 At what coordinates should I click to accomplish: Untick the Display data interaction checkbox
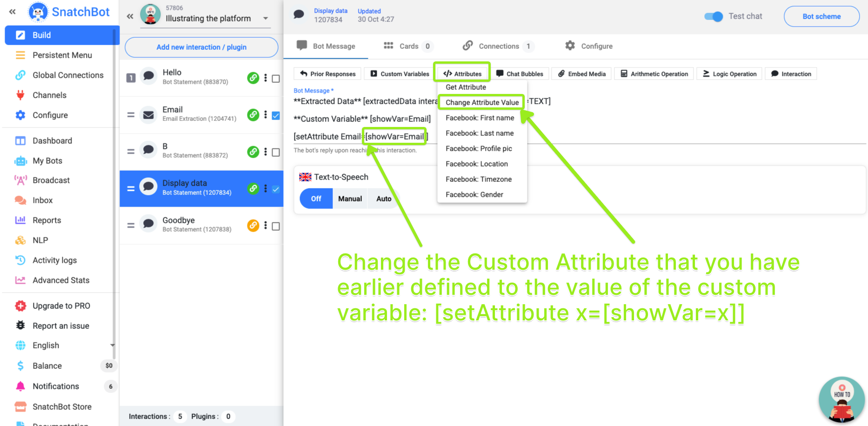(276, 189)
